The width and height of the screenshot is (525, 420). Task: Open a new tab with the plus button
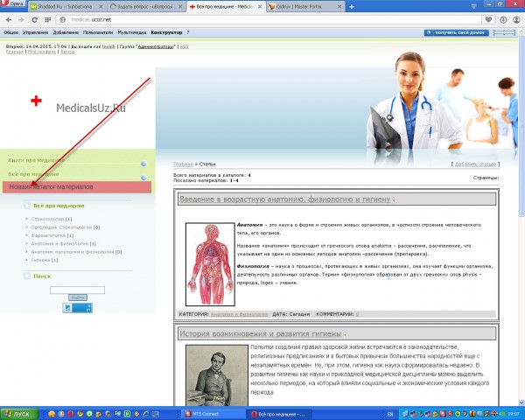[352, 7]
